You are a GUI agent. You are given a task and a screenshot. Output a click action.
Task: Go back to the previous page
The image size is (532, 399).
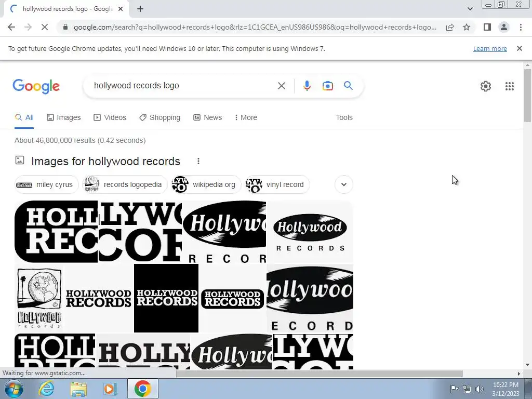[11, 27]
